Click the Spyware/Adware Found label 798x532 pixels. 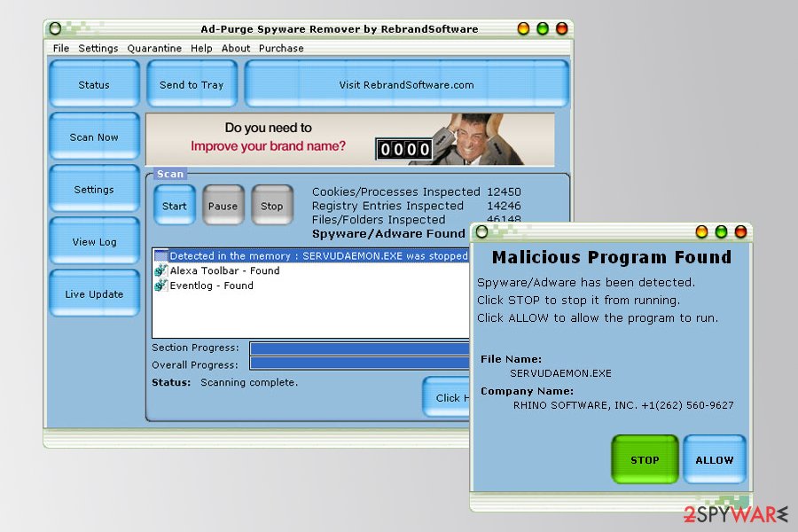[x=388, y=234]
